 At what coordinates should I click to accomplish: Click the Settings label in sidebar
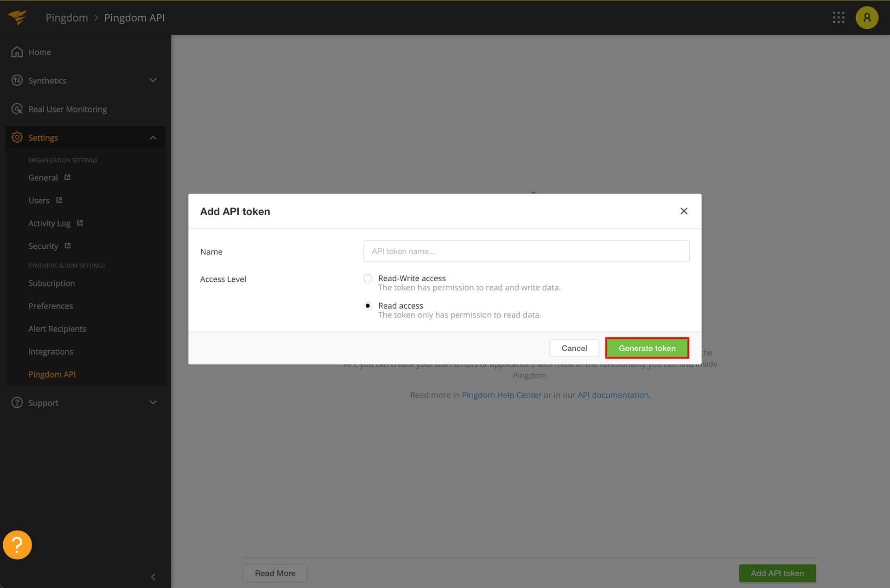(x=43, y=138)
